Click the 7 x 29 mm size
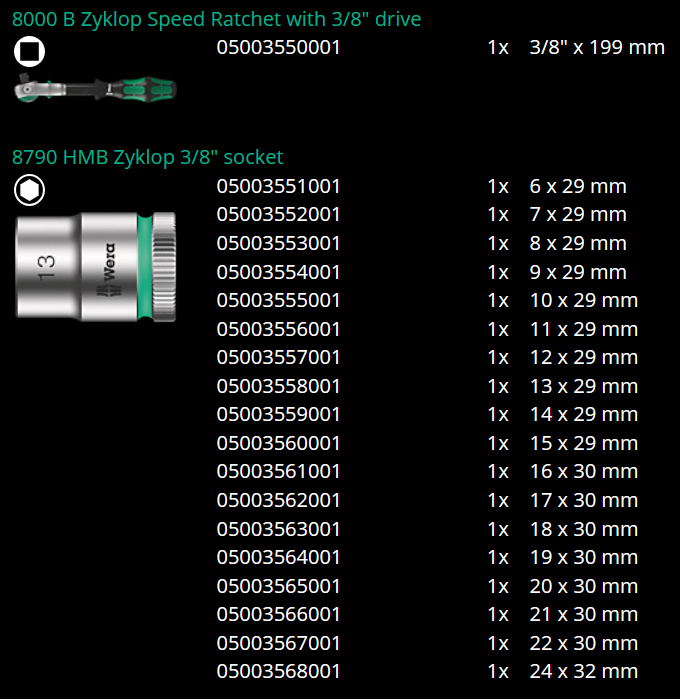Screen dimensions: 680x699 (578, 214)
